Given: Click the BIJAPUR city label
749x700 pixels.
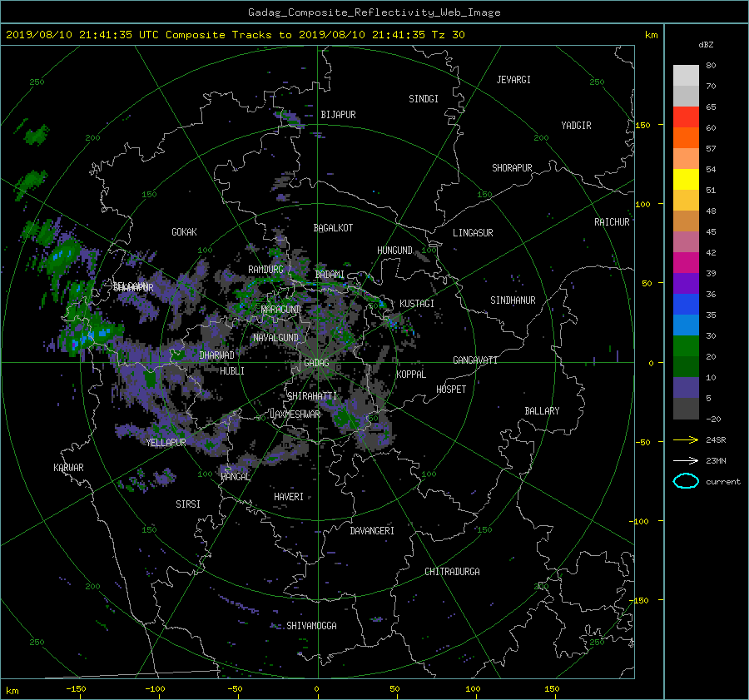Looking at the screenshot, I should click(338, 115).
